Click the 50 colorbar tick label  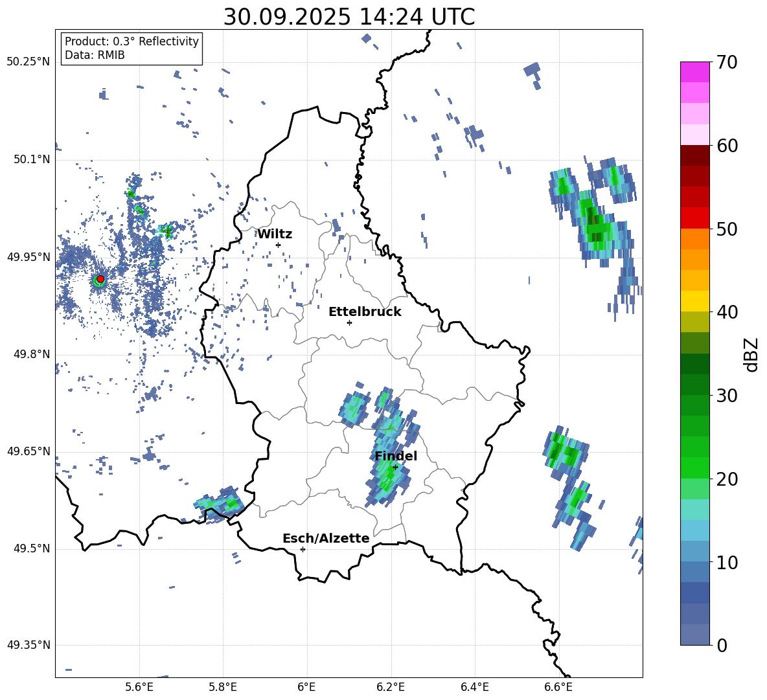(x=727, y=229)
